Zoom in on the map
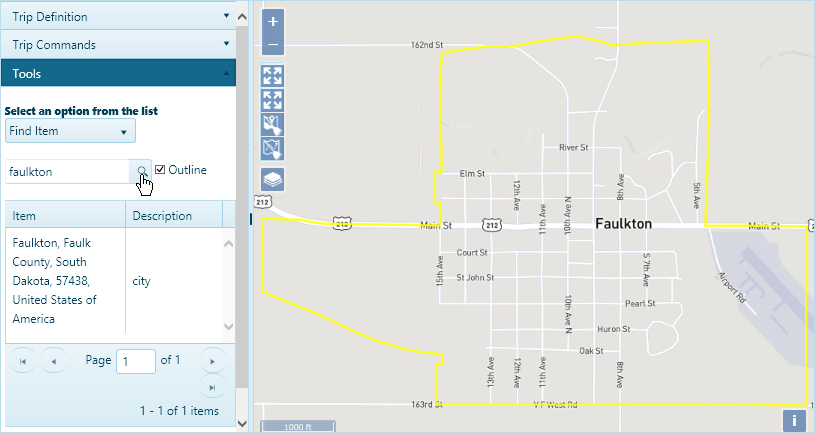815x433 pixels. coord(273,21)
